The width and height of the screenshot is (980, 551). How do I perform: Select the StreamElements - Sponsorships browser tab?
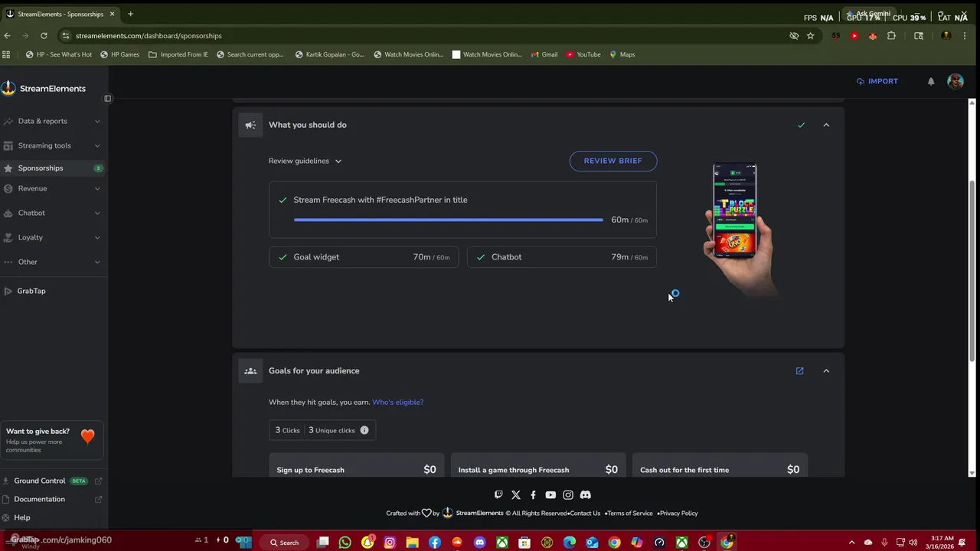point(60,14)
